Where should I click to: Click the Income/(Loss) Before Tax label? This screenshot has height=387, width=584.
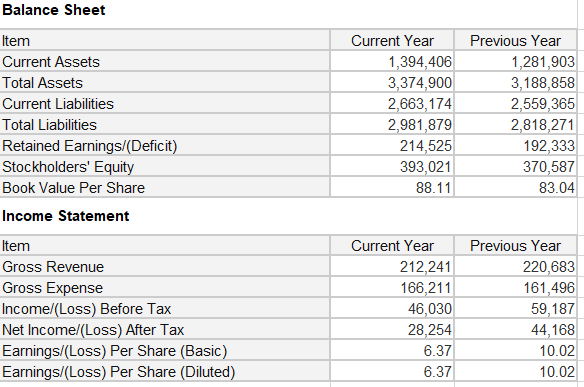[86, 309]
